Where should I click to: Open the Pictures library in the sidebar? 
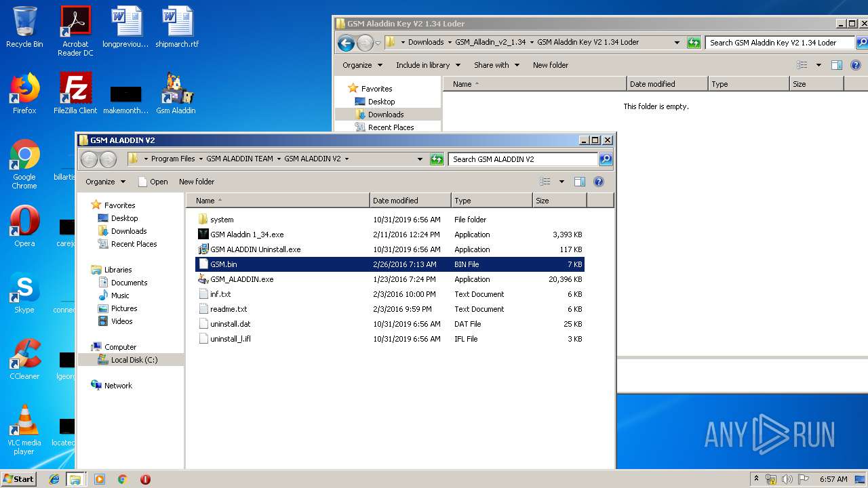click(124, 308)
